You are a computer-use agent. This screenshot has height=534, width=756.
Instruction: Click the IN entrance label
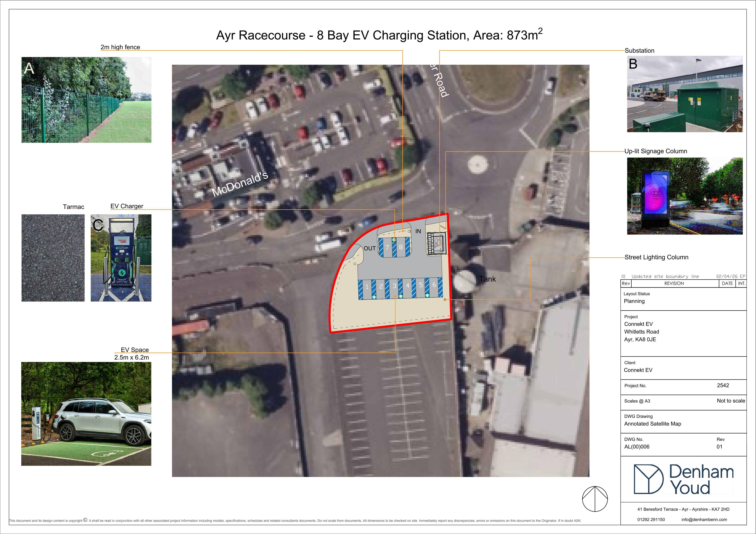coord(418,231)
